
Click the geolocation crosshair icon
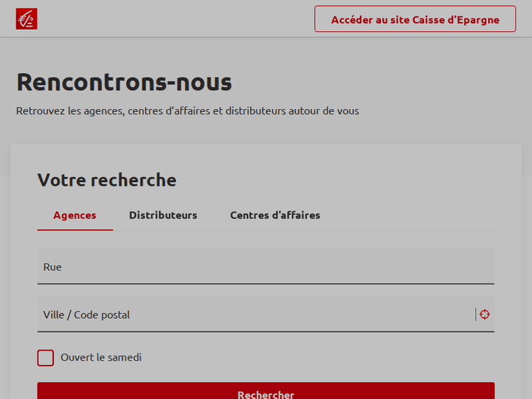[484, 315]
